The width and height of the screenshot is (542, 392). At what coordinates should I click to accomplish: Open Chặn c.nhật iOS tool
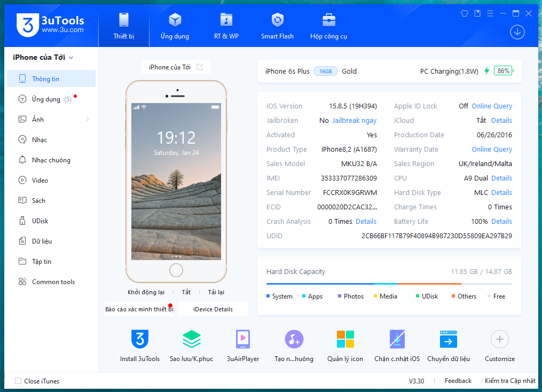[x=397, y=340]
